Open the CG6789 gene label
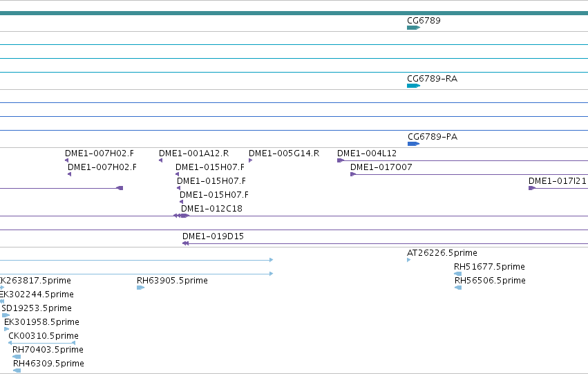588x374 pixels. [424, 20]
